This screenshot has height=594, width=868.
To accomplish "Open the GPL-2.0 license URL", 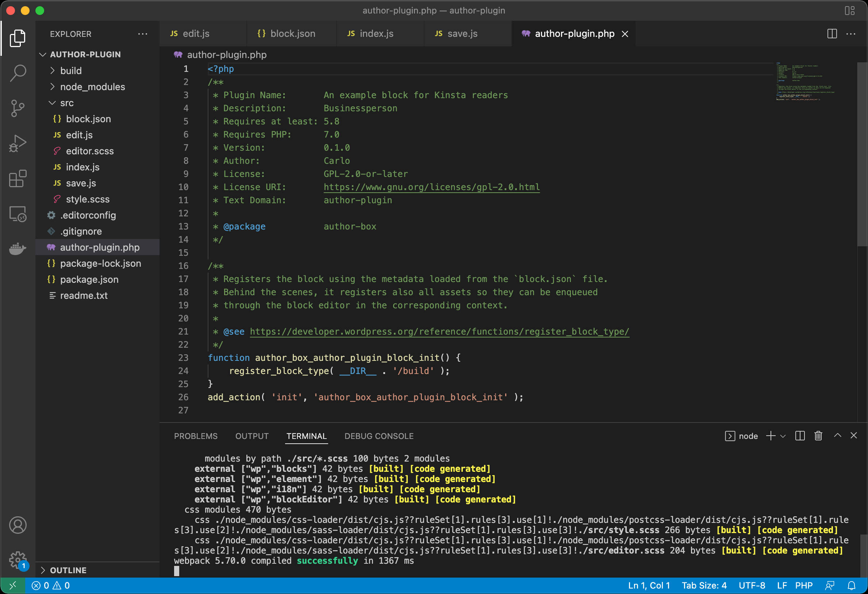I will pyautogui.click(x=431, y=187).
